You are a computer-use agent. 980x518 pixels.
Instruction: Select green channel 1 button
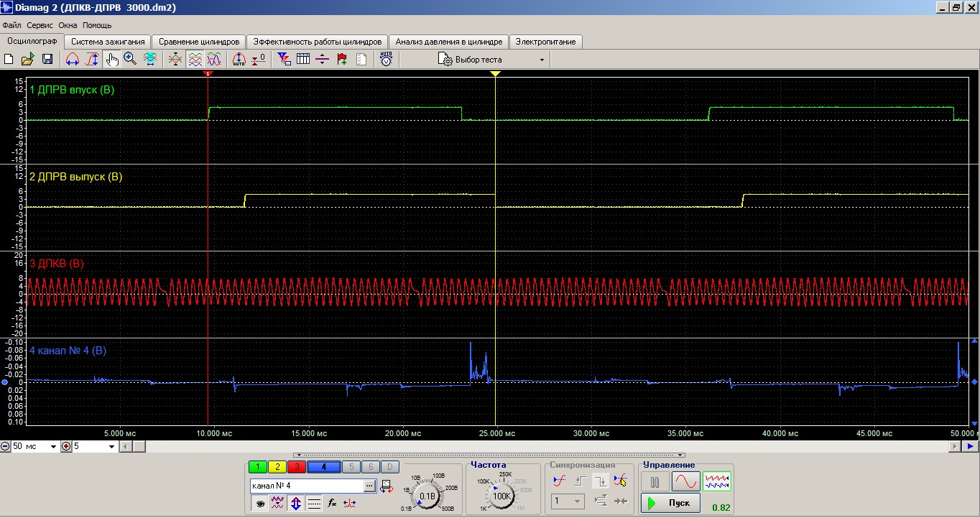pos(257,467)
